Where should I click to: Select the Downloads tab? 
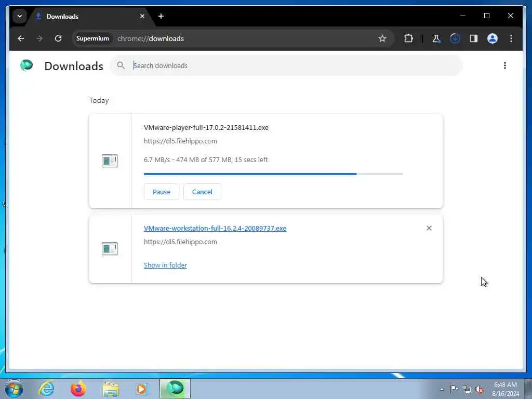pos(90,16)
